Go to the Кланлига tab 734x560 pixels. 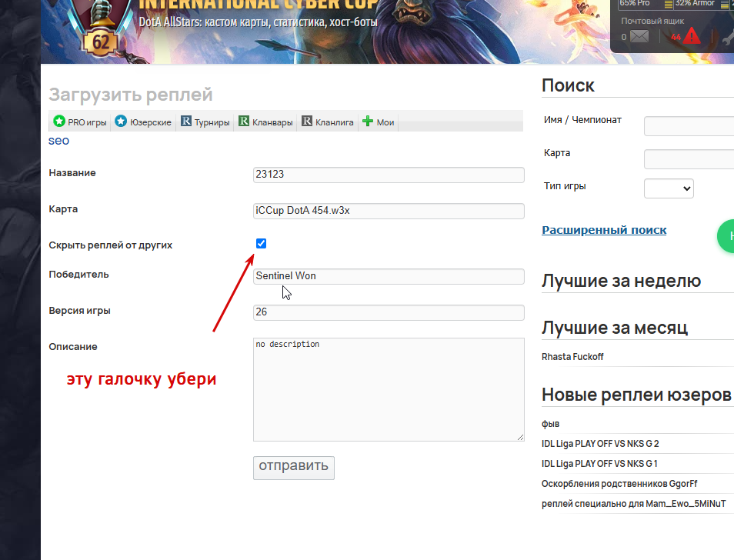point(327,122)
